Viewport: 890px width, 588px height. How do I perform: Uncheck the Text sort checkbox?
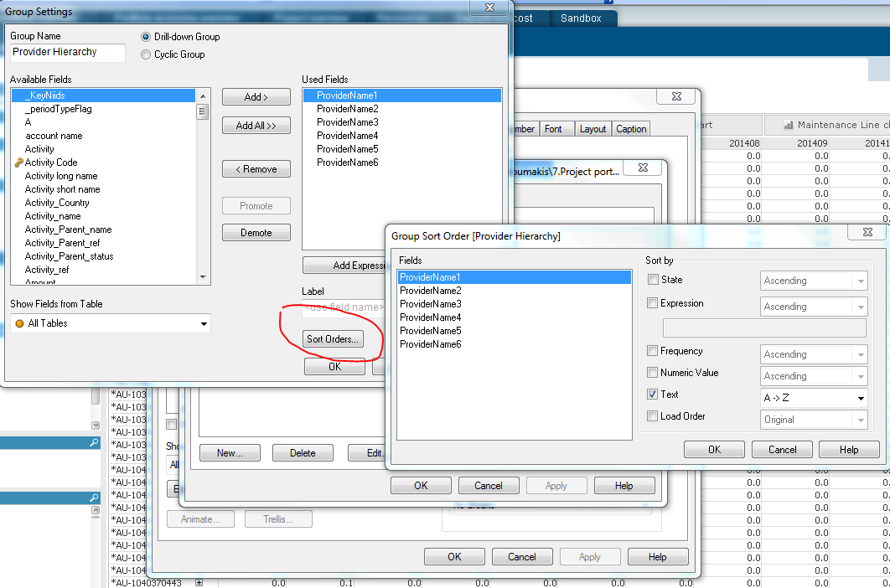click(653, 394)
